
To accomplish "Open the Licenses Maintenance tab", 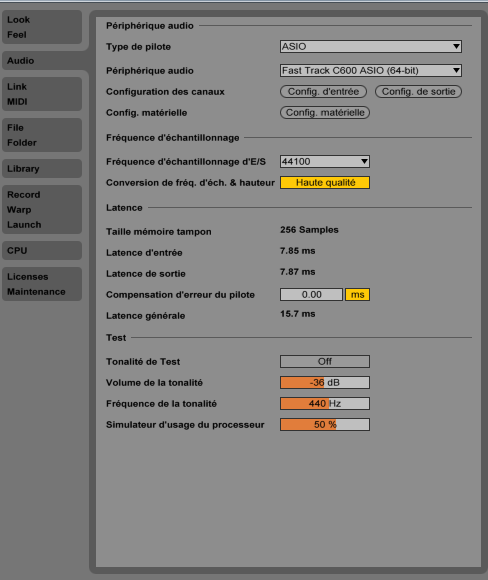I will [42, 284].
